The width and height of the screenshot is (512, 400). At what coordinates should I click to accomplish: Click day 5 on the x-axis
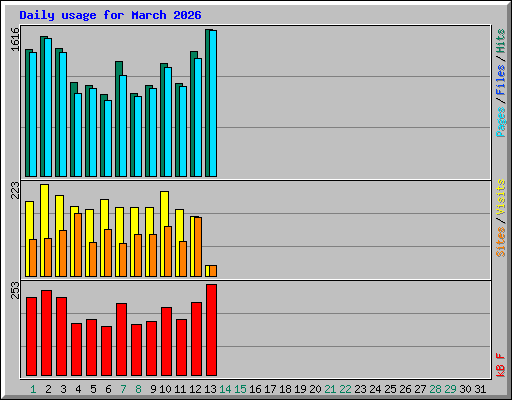coord(93,389)
